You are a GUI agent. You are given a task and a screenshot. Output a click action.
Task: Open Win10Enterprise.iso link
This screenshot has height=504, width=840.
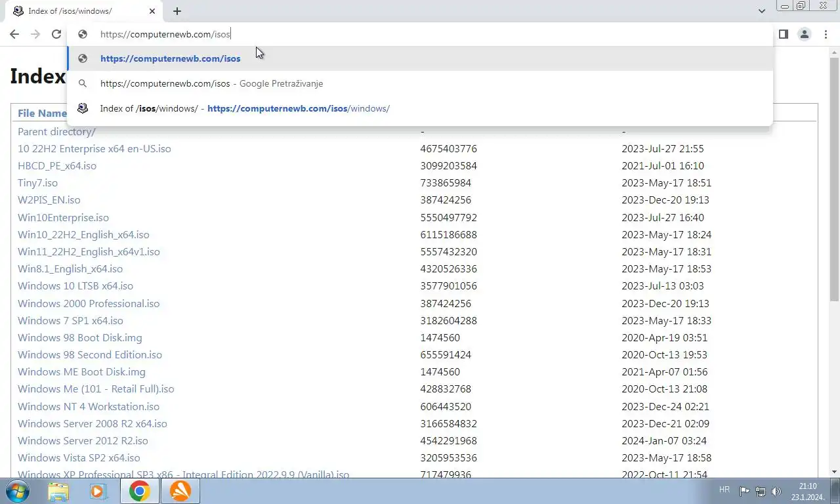(63, 217)
